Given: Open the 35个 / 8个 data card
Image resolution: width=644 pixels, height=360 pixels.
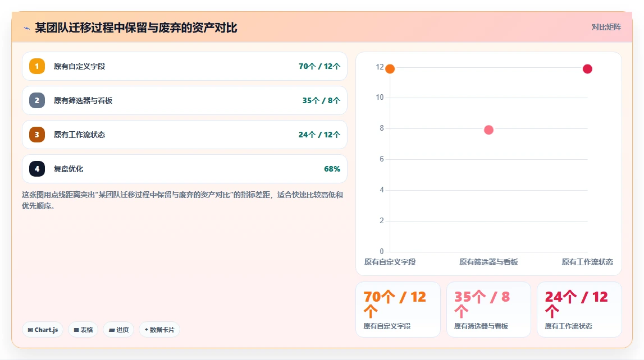Looking at the screenshot, I should (x=488, y=310).
